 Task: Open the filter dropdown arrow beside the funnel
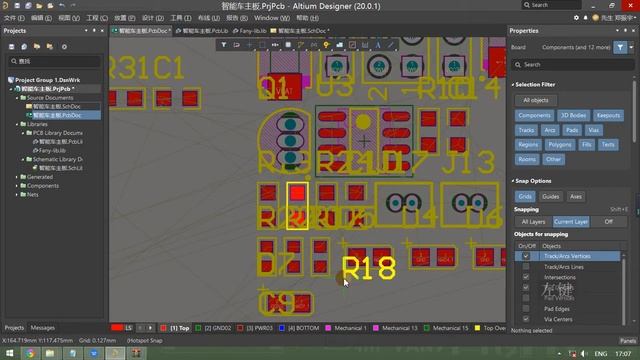point(631,47)
